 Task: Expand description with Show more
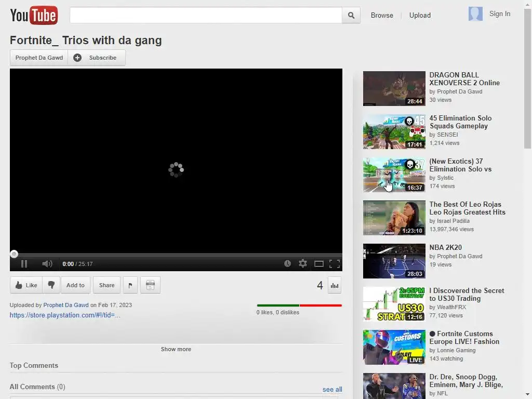pyautogui.click(x=176, y=349)
